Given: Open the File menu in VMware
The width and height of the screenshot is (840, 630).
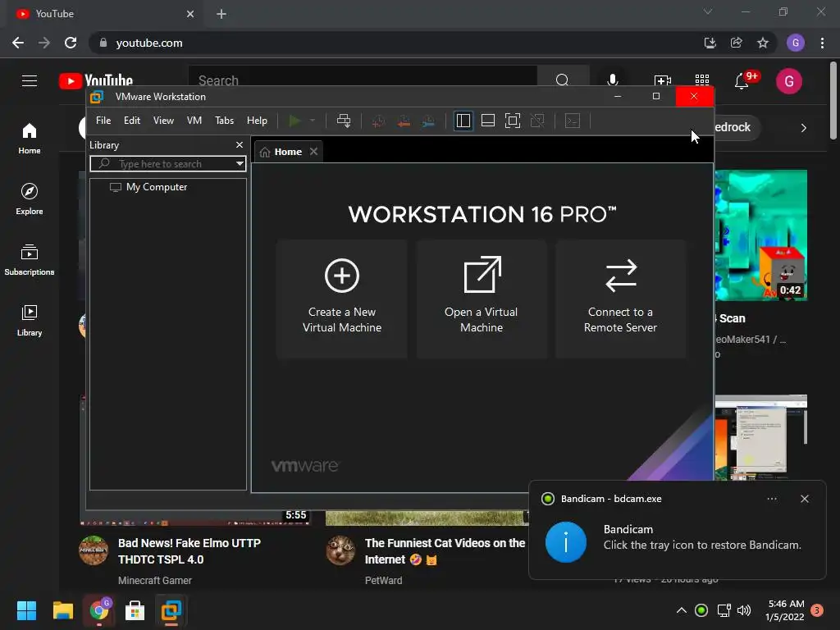Looking at the screenshot, I should [103, 121].
